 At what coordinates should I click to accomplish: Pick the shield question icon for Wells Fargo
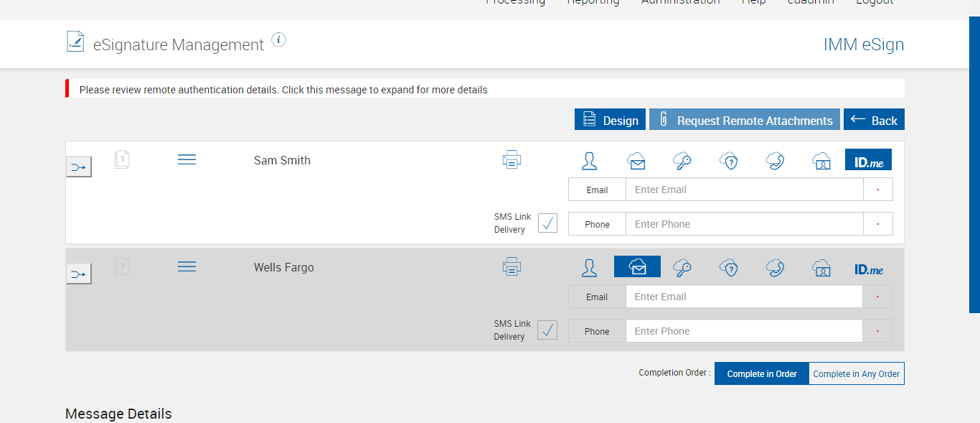tap(729, 268)
